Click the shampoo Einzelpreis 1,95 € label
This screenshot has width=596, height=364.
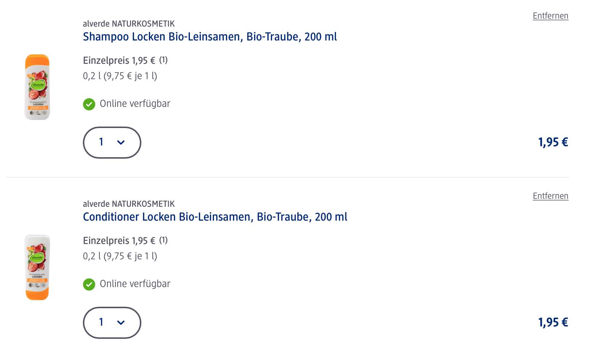click(x=119, y=60)
